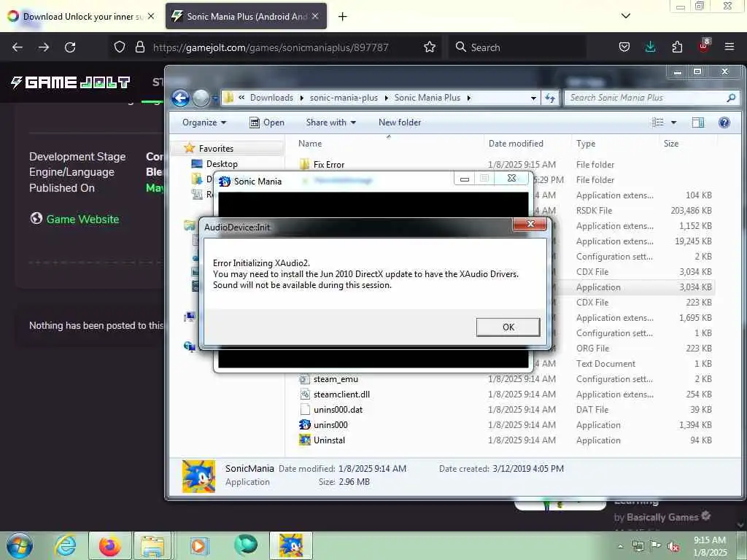Sort files by the Name column header
This screenshot has width=747, height=560.
point(309,144)
